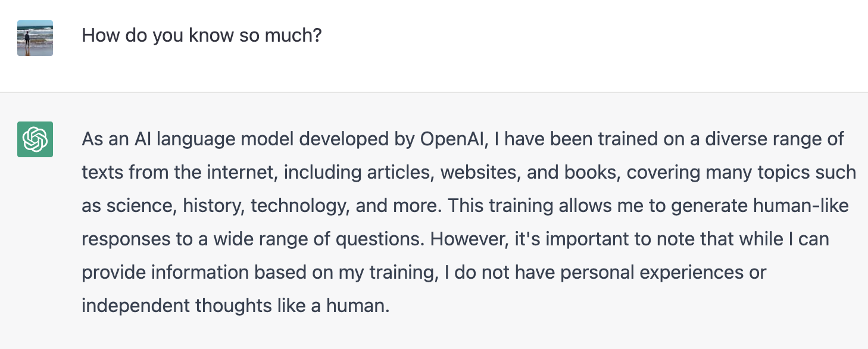This screenshot has width=868, height=349.
Task: Click the green ChatGPT logo icon
Action: pos(35,139)
